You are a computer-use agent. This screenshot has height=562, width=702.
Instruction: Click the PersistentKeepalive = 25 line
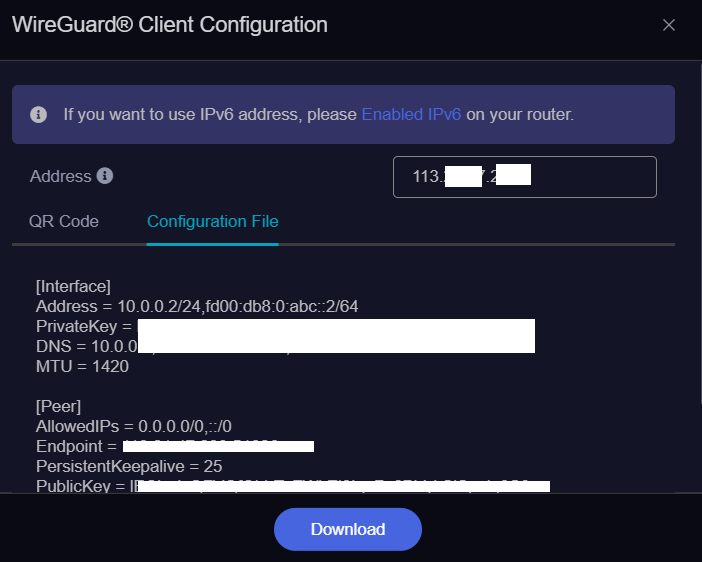point(128,466)
